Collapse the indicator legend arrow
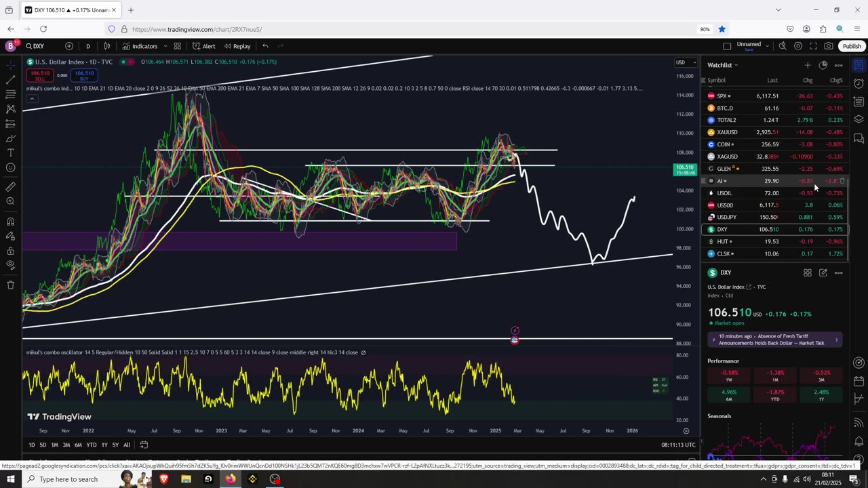The image size is (868, 488). [x=31, y=99]
